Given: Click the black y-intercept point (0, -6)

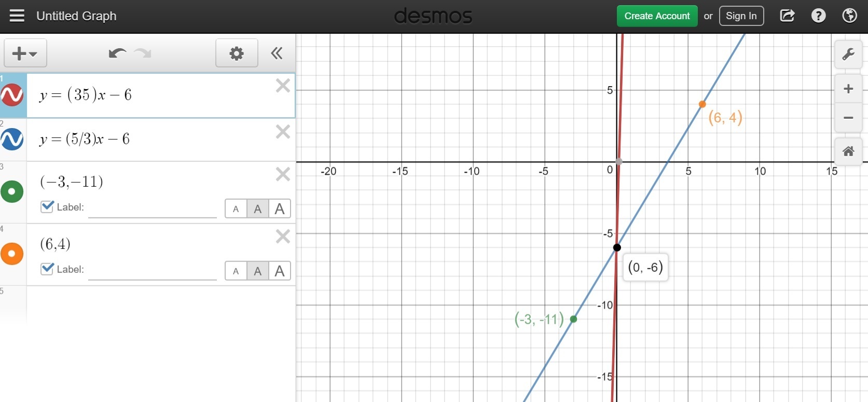Looking at the screenshot, I should click(617, 247).
